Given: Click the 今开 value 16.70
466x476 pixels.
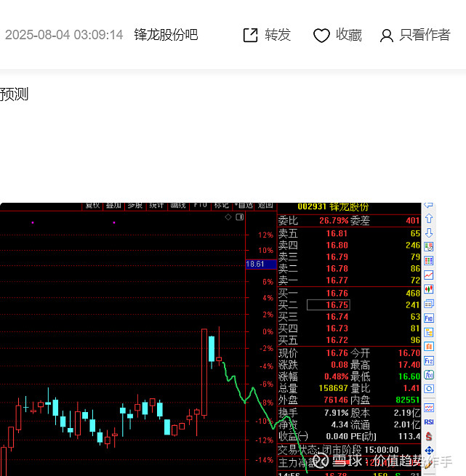Looking at the screenshot, I should point(409,353).
